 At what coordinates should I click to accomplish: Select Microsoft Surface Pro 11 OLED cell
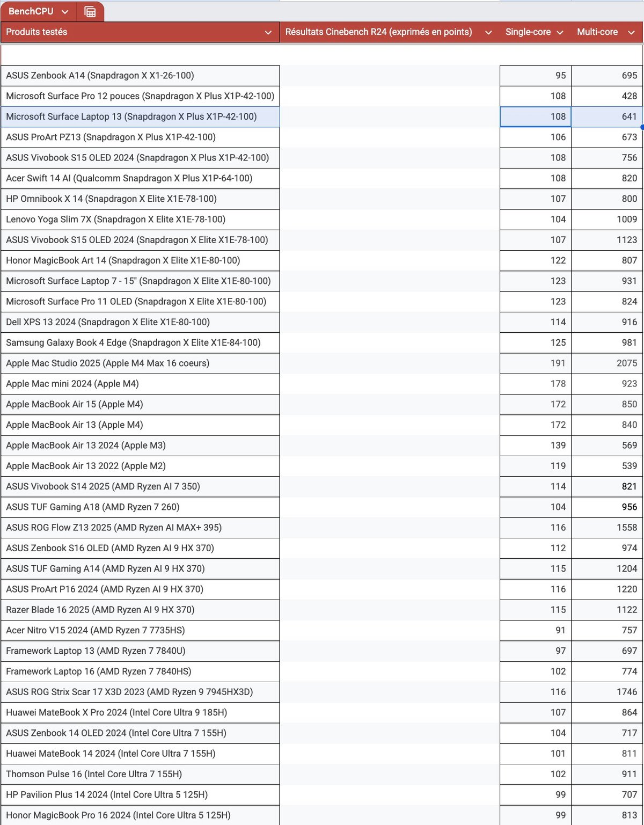coord(140,302)
